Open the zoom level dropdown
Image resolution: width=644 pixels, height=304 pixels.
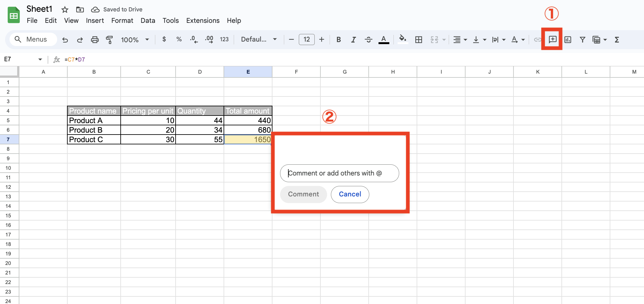coord(135,39)
